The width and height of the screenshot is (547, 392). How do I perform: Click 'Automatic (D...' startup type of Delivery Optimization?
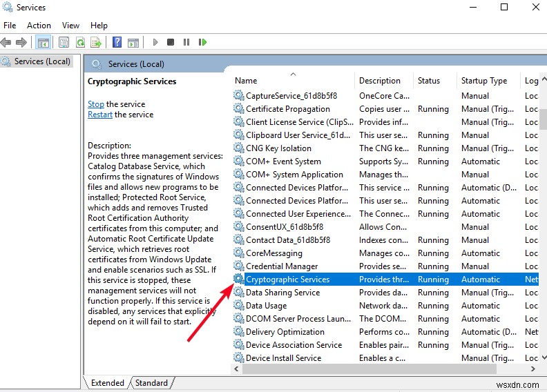click(489, 332)
